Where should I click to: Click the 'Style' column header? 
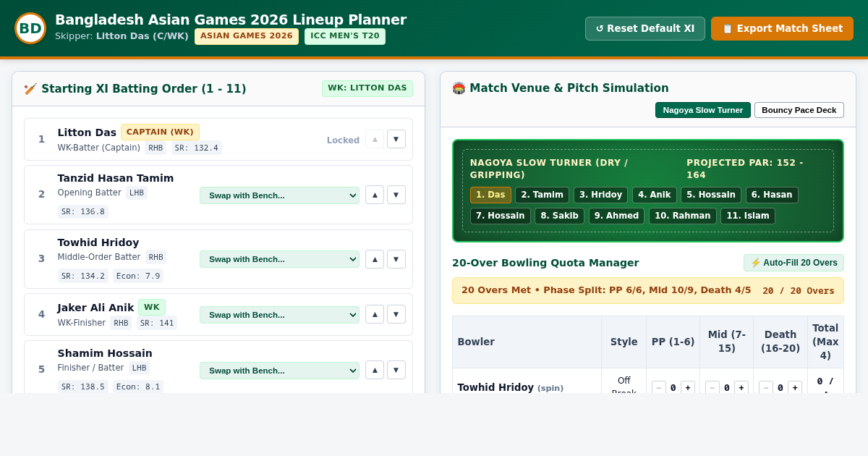point(624,342)
